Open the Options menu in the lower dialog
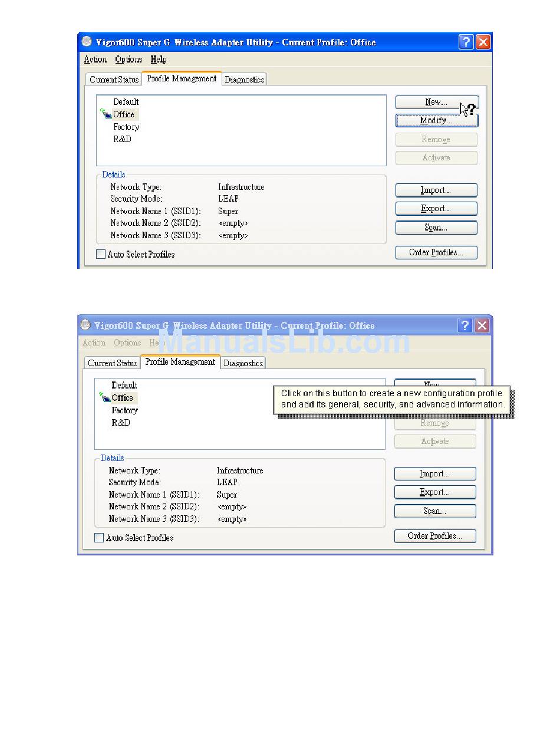The width and height of the screenshot is (560, 747). click(x=127, y=343)
